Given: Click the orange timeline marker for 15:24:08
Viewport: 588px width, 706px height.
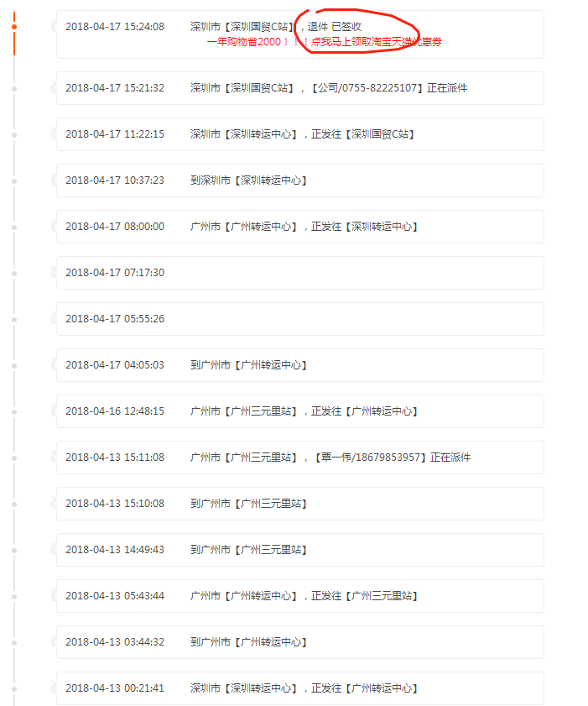Looking at the screenshot, I should point(14,27).
